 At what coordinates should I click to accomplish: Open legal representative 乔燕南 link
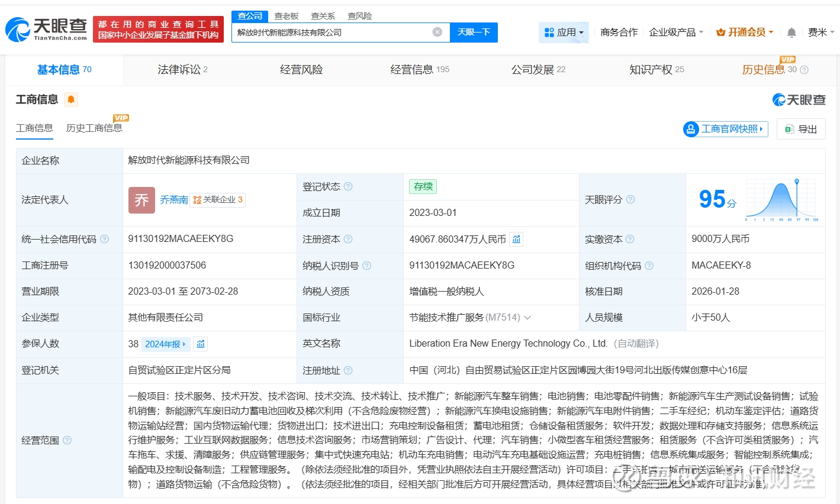[x=173, y=200]
